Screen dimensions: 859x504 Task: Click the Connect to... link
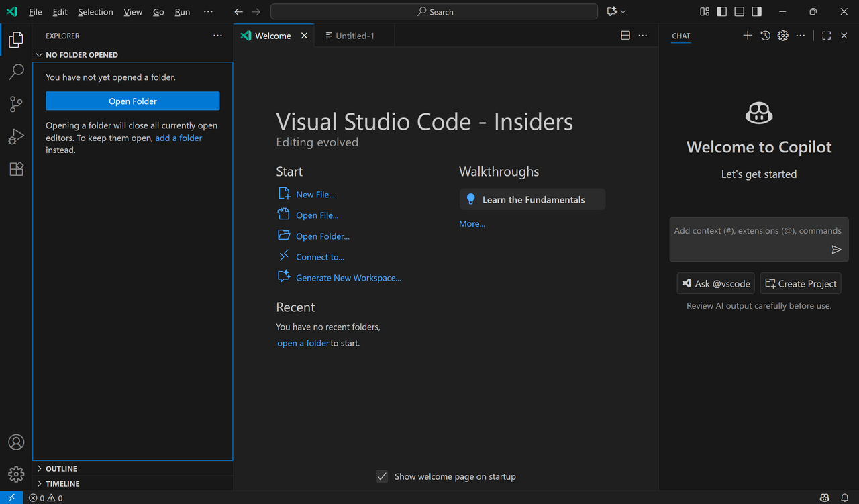click(x=320, y=257)
